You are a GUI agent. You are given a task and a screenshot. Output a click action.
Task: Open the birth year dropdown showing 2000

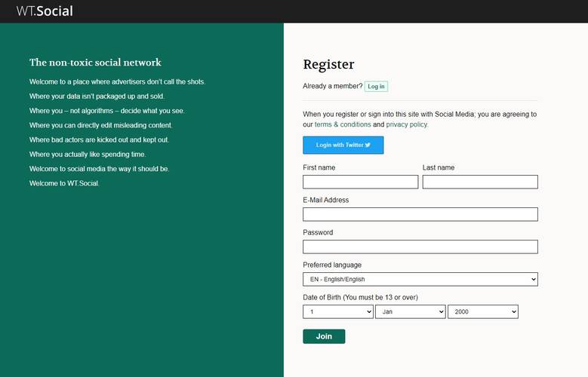(483, 312)
